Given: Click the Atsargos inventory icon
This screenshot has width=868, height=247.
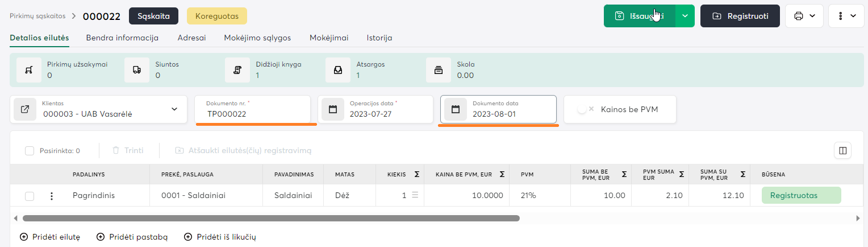Looking at the screenshot, I should click(337, 70).
